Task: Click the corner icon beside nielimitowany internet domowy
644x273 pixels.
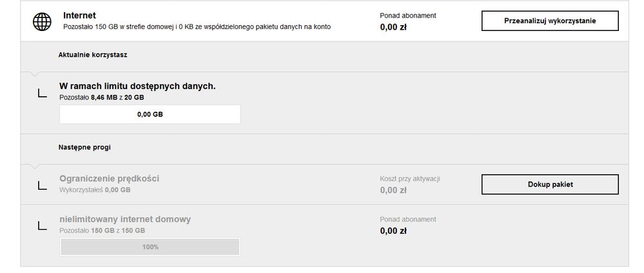Action: pyautogui.click(x=42, y=225)
